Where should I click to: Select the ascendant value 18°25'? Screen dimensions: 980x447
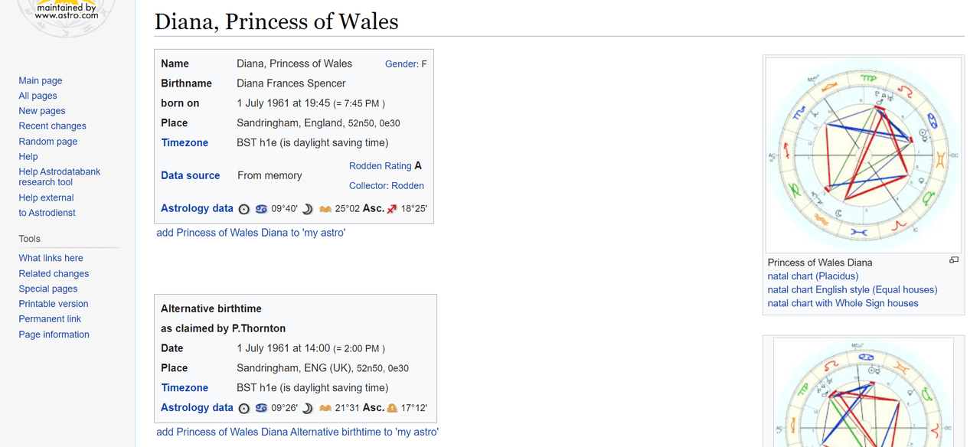coord(413,208)
